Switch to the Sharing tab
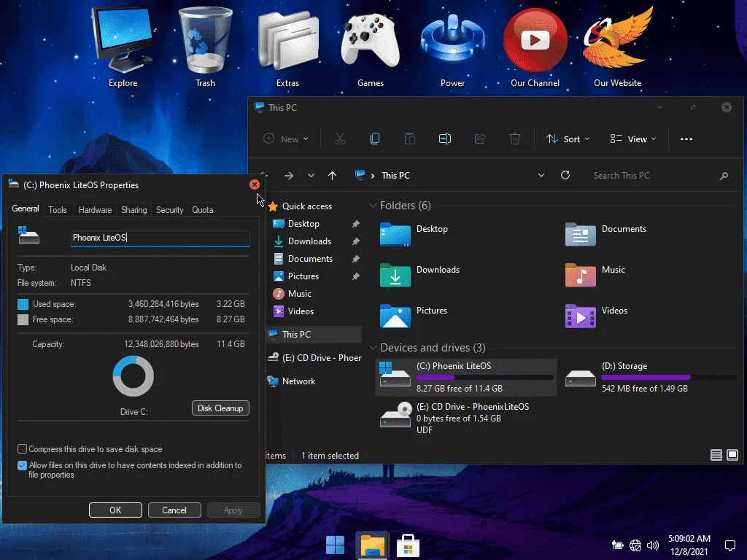The height and width of the screenshot is (560, 747). pos(134,210)
